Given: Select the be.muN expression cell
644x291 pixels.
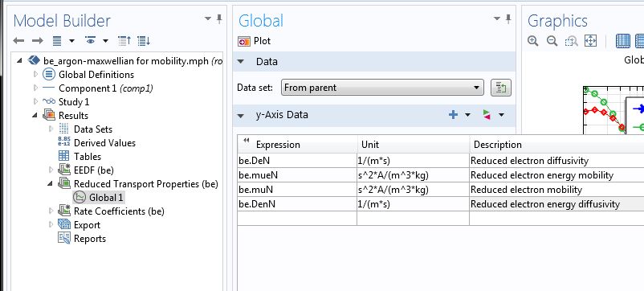Looking at the screenshot, I should (297, 190).
